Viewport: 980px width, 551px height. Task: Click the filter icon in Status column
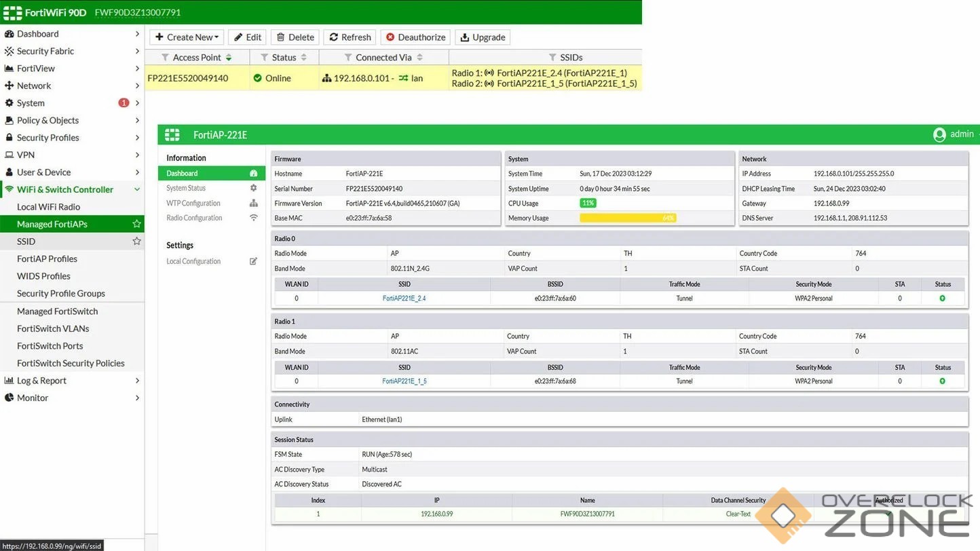click(265, 58)
